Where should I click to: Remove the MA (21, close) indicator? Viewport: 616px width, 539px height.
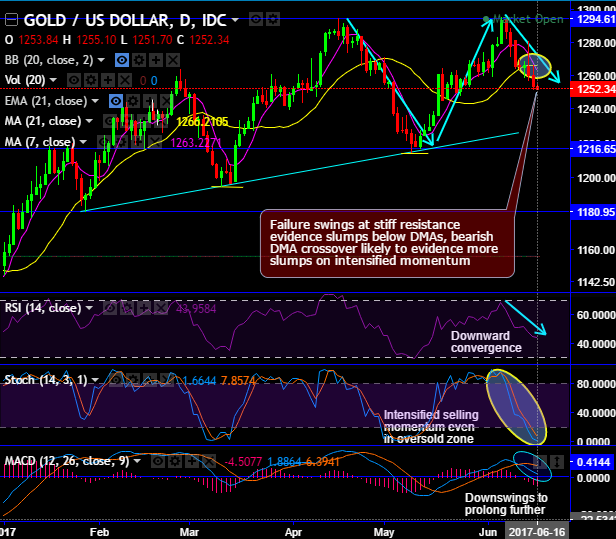tap(161, 121)
